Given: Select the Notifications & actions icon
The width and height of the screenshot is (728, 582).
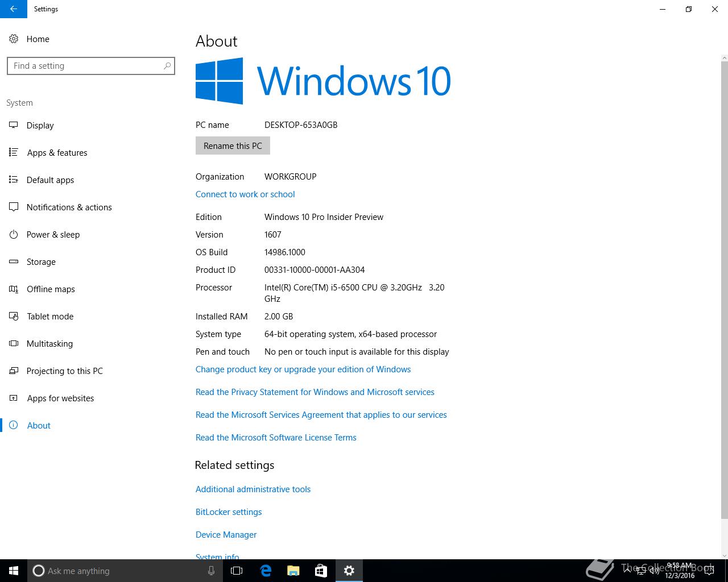Looking at the screenshot, I should [14, 207].
